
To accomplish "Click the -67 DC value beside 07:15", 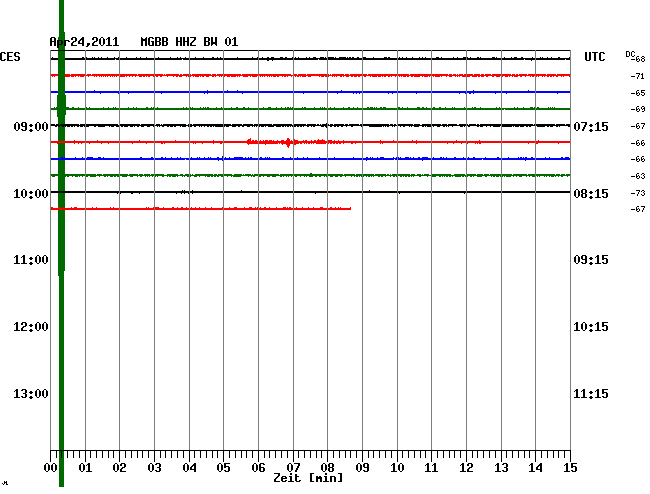I will coord(638,126).
